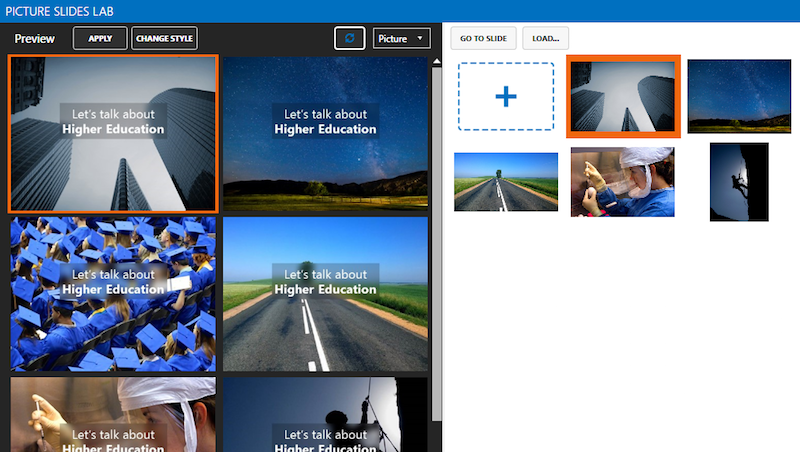Choose the Milky Way night sky preview
The width and height of the screenshot is (800, 452).
click(325, 133)
